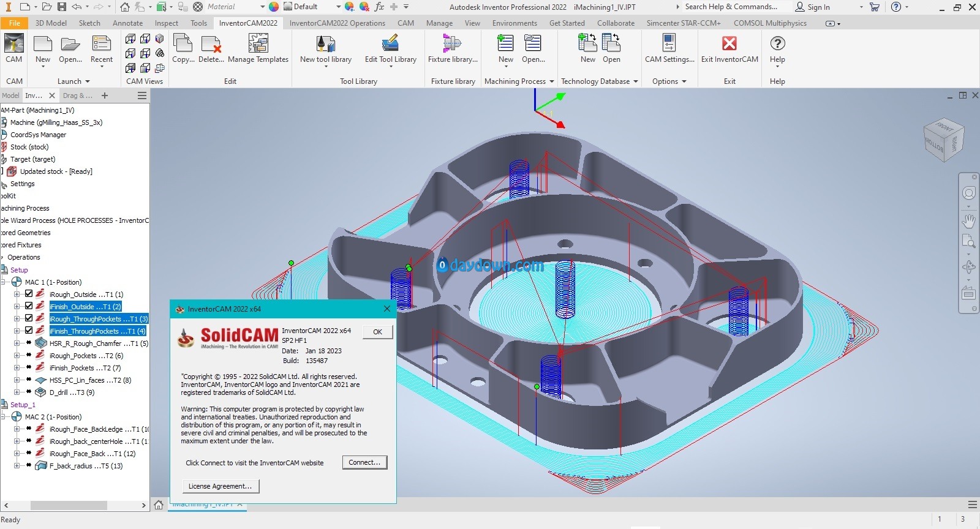
Task: Click the Exit InventorCAM icon
Action: (729, 44)
